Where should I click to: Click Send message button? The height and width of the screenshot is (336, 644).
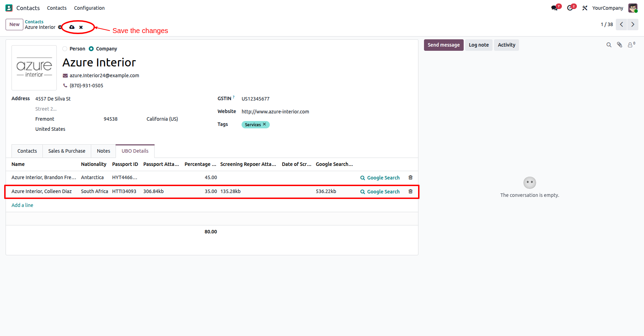point(443,45)
